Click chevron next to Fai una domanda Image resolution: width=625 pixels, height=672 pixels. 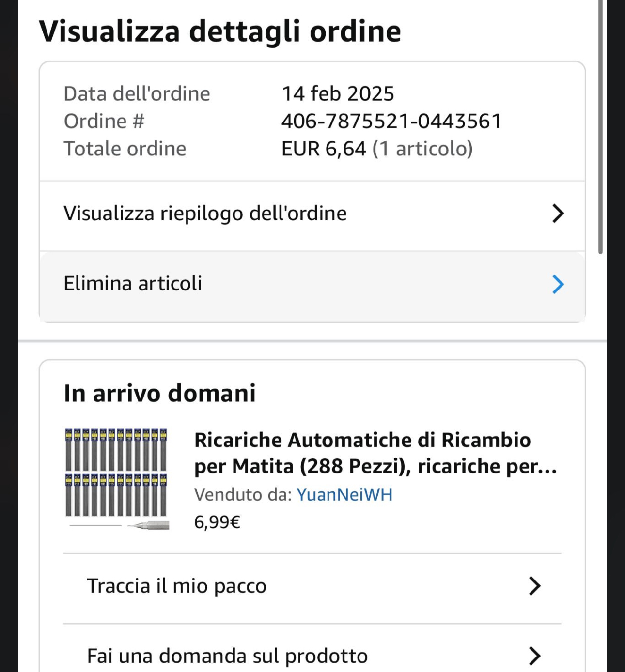pyautogui.click(x=534, y=656)
